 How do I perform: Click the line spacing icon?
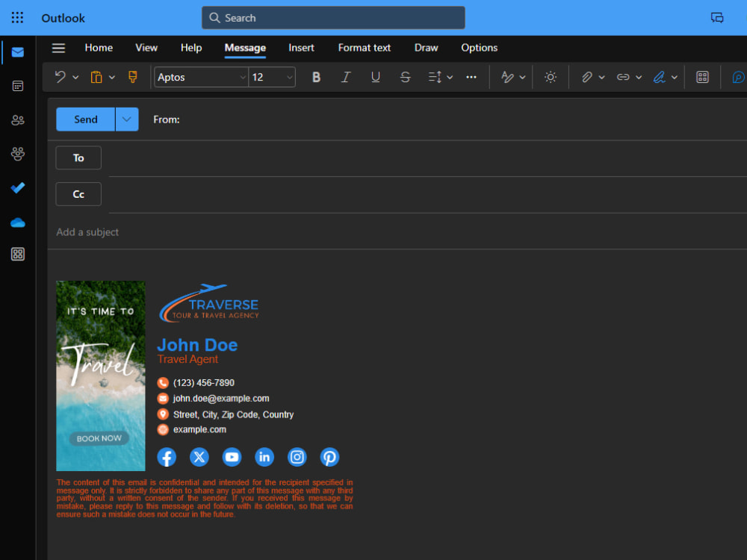[435, 77]
